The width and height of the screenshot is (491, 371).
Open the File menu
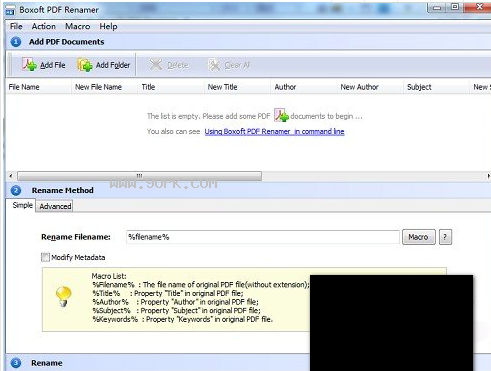click(x=16, y=26)
